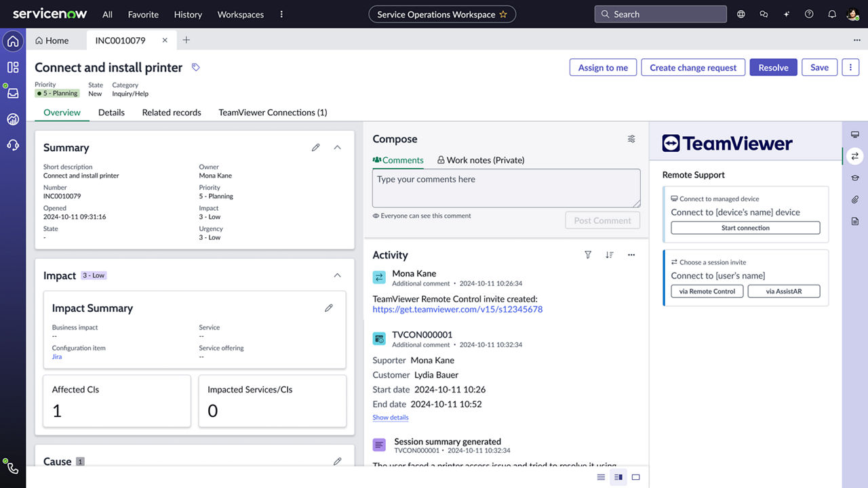Open the All menu
This screenshot has width=868, height=488.
108,14
